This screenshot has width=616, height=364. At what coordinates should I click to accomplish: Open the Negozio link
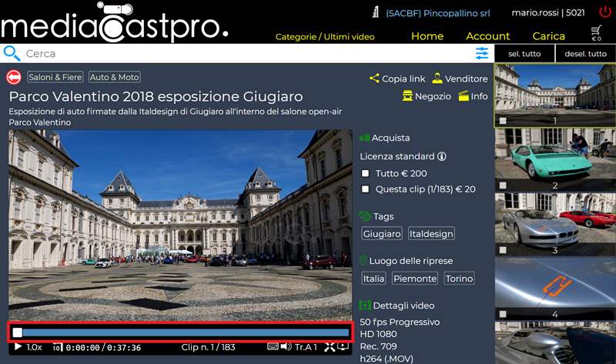433,96
